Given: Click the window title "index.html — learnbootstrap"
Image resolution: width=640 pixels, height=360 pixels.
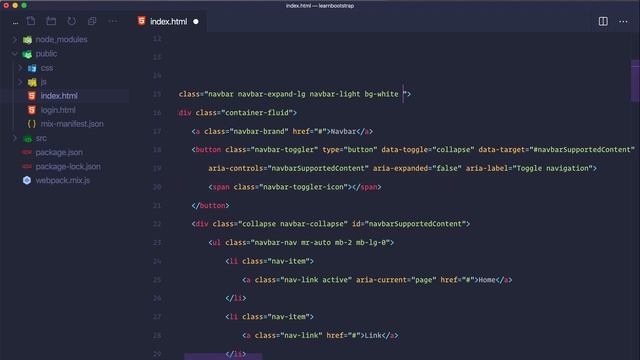Looking at the screenshot, I should point(320,6).
